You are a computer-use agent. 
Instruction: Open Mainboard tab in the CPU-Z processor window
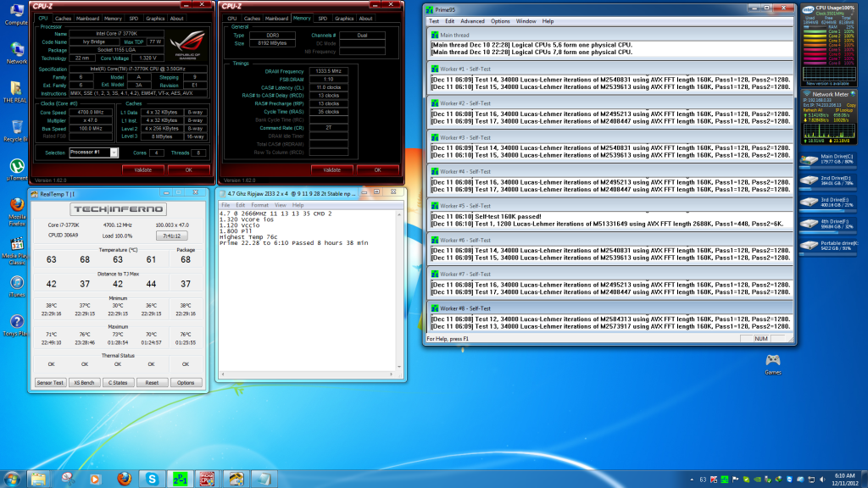87,19
